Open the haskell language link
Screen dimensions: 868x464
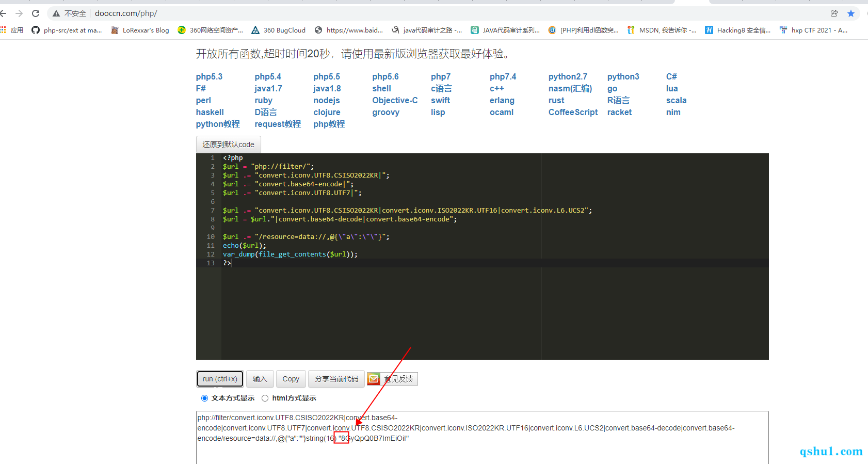pyautogui.click(x=210, y=112)
